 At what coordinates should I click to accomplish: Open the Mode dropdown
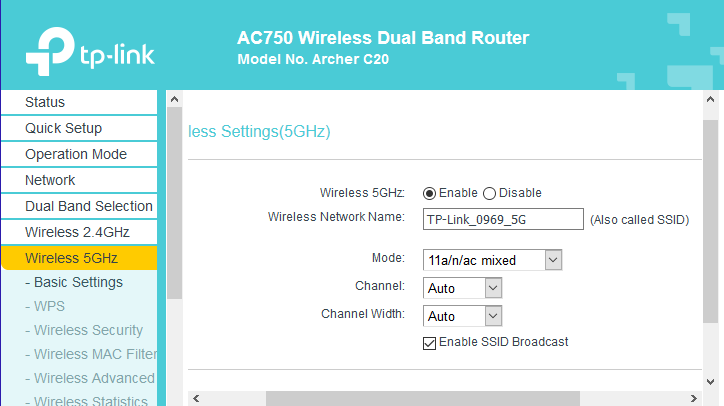click(x=493, y=260)
